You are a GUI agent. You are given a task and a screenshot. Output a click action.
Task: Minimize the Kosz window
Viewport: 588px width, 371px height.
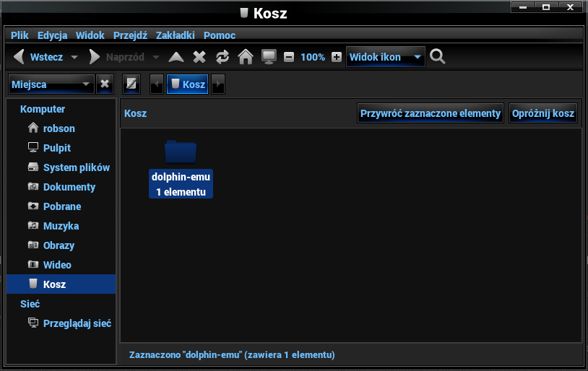523,6
